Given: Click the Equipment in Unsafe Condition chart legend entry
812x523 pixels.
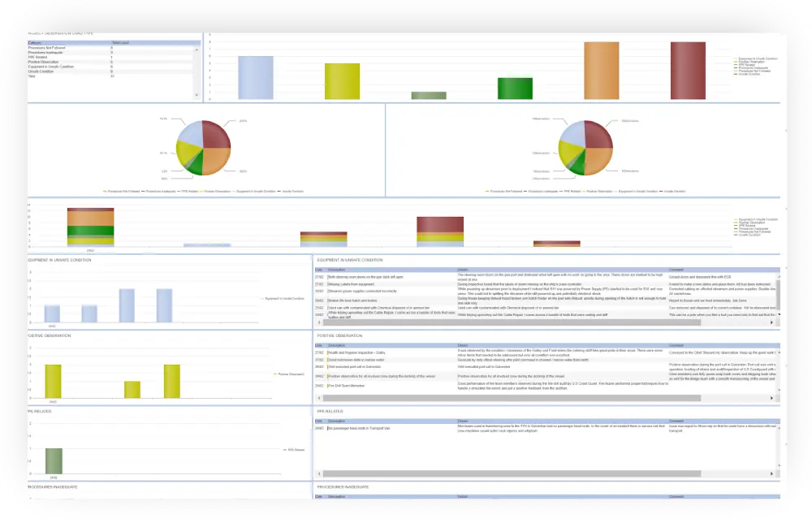Looking at the screenshot, I should 283,299.
